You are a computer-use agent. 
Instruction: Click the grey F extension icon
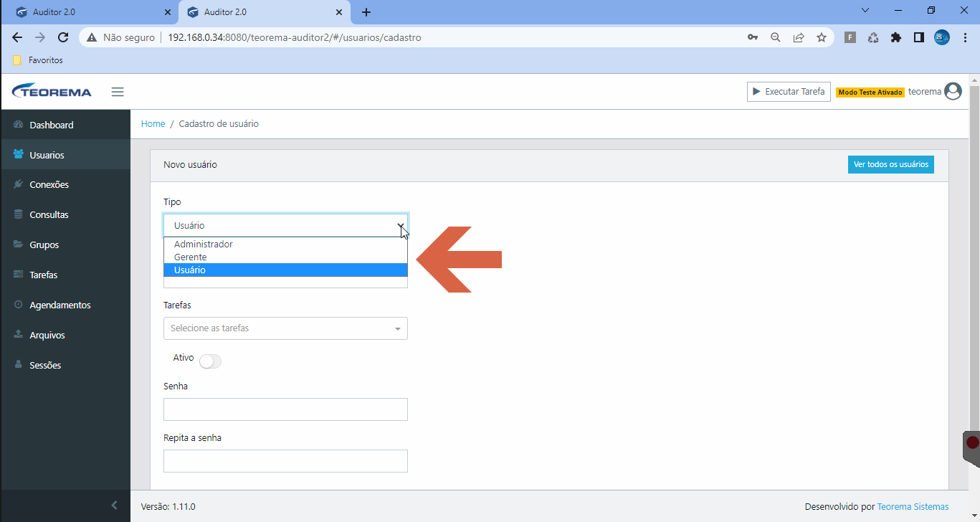[x=850, y=37]
